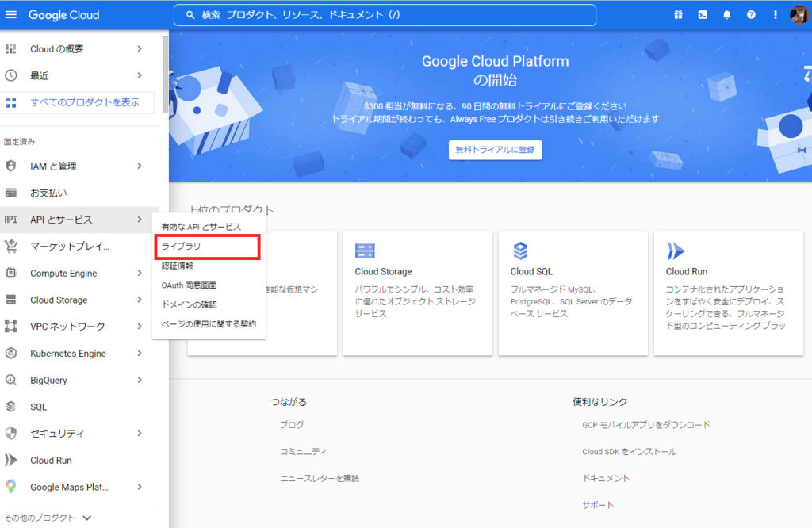Click the Google Maps pin icon
The width and height of the screenshot is (812, 528).
11,487
